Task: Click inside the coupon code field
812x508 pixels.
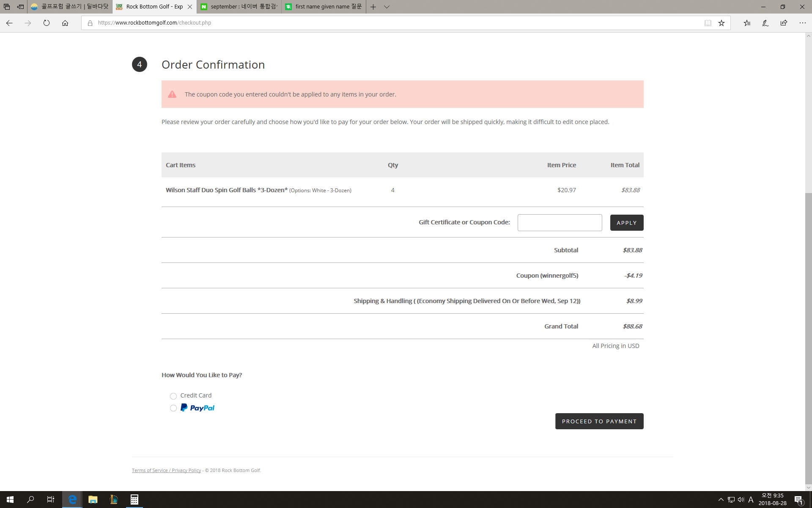Action: 560,223
